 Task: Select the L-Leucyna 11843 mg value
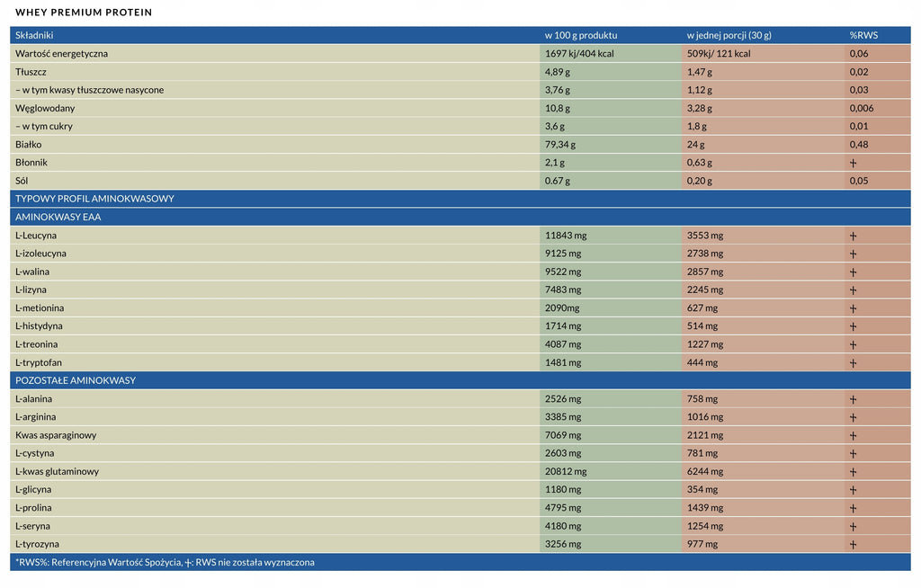click(566, 236)
